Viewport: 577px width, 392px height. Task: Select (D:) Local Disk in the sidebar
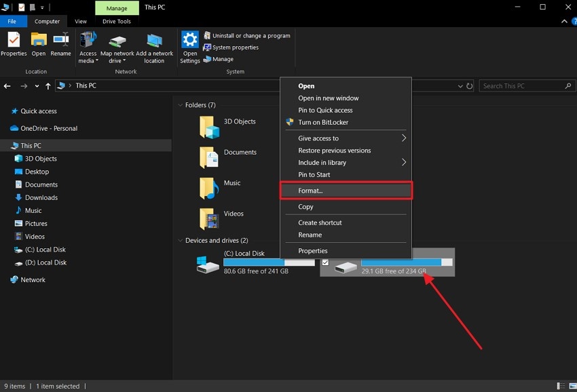click(41, 262)
